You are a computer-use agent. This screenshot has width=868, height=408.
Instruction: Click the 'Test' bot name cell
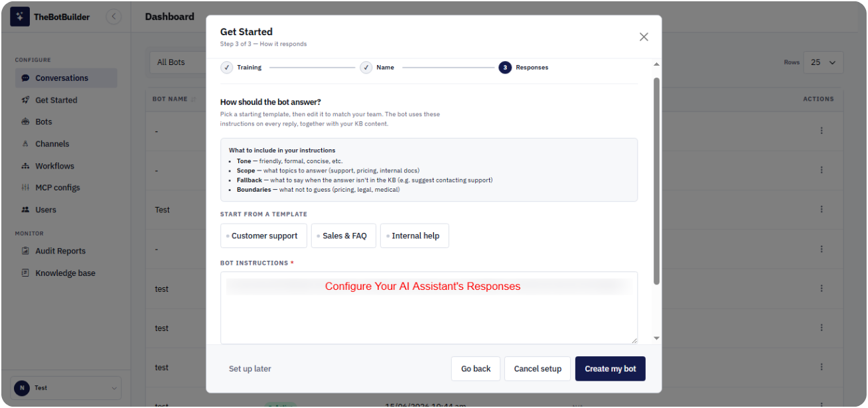pyautogui.click(x=163, y=210)
